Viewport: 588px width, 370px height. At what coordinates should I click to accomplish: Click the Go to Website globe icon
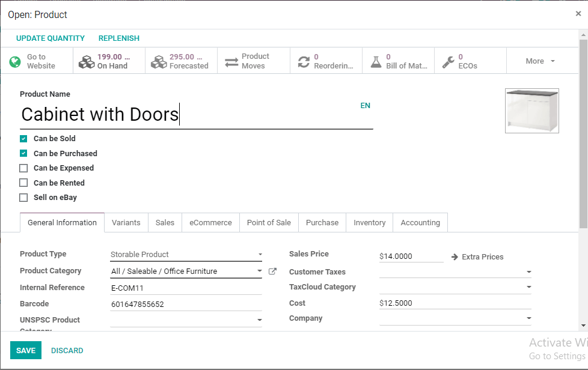pos(15,61)
